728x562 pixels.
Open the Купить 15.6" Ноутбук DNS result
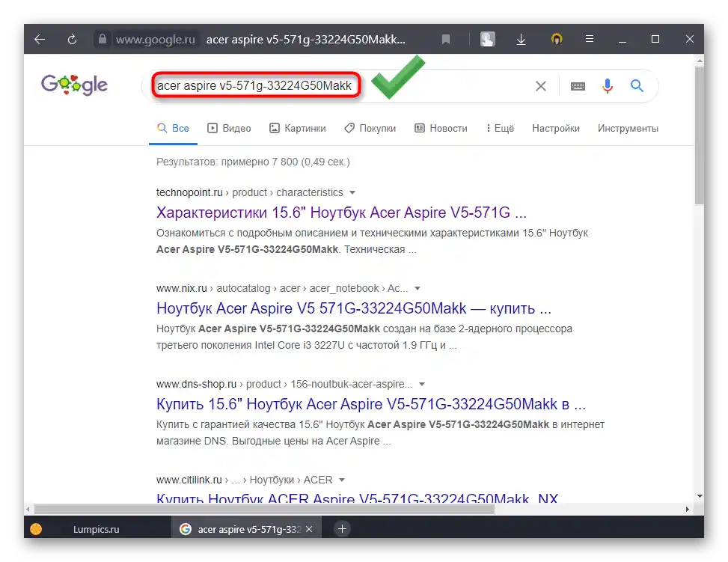click(x=371, y=404)
